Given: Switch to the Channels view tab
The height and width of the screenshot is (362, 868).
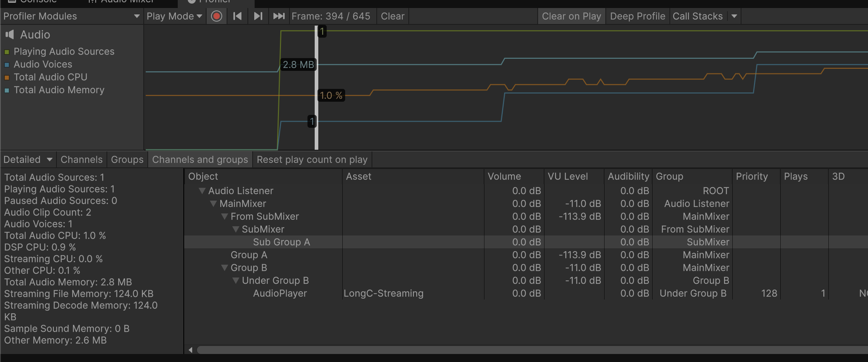Looking at the screenshot, I should coord(81,160).
